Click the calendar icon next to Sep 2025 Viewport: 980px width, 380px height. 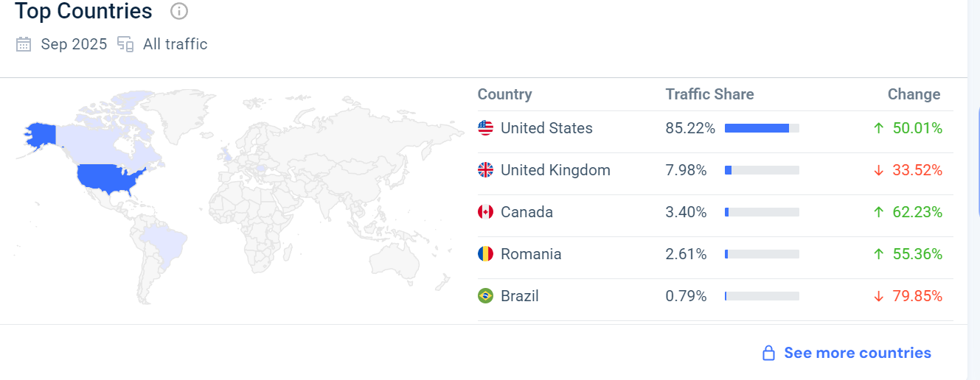coord(24,44)
